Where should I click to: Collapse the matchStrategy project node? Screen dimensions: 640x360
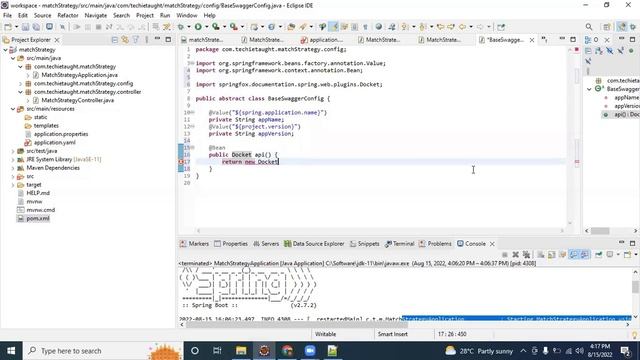tap(6, 50)
